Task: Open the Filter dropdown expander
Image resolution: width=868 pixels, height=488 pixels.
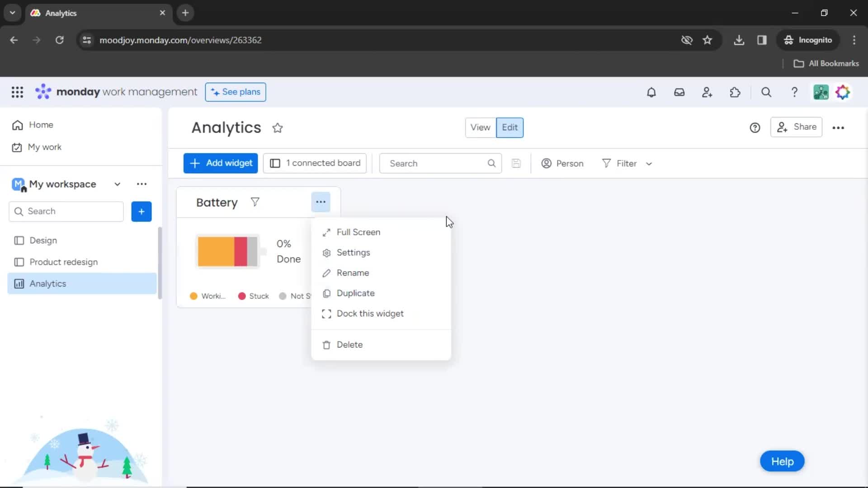Action: pyautogui.click(x=649, y=163)
